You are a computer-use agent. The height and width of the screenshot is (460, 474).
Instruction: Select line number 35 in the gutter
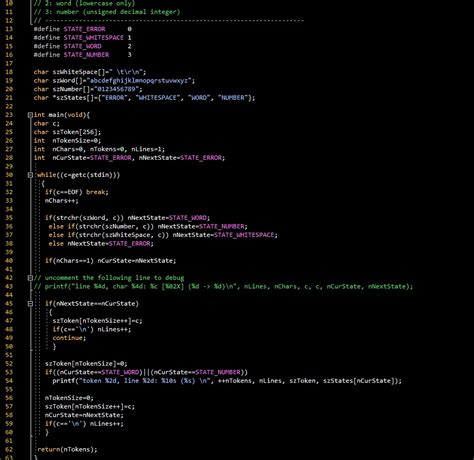coord(9,218)
